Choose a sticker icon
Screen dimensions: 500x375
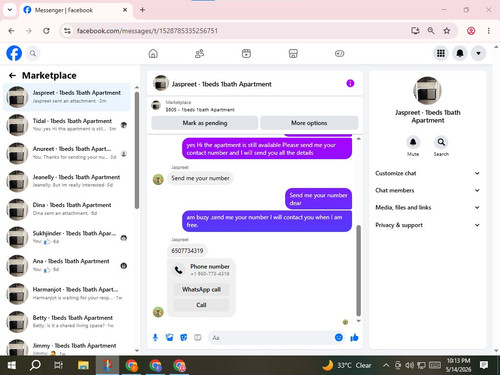coord(184,338)
